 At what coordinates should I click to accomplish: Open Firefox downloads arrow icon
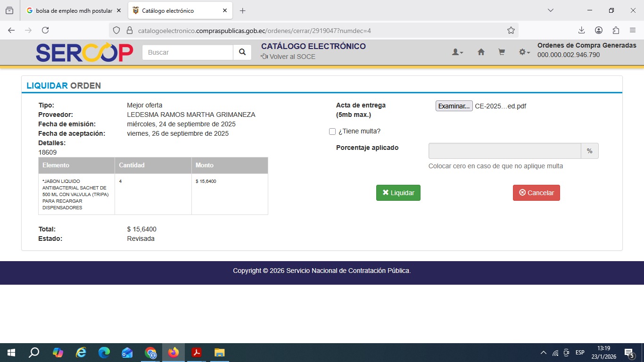pyautogui.click(x=581, y=30)
